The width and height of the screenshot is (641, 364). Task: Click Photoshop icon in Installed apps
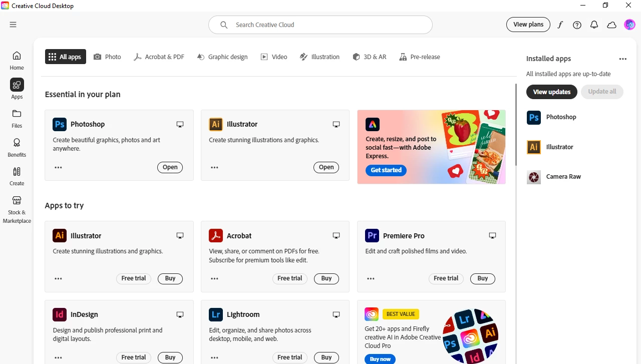[534, 117]
